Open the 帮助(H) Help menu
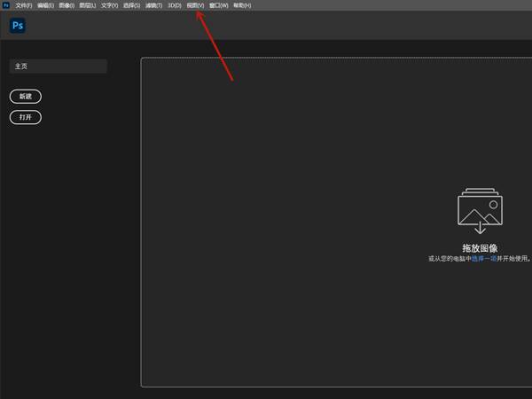 [x=242, y=5]
